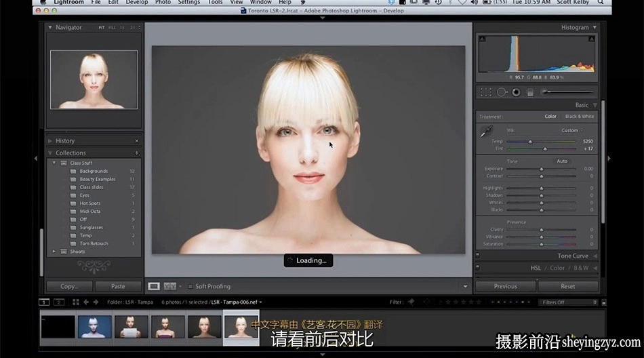The width and height of the screenshot is (644, 358).
Task: Select the Beauty Examples collection
Action: pos(98,179)
